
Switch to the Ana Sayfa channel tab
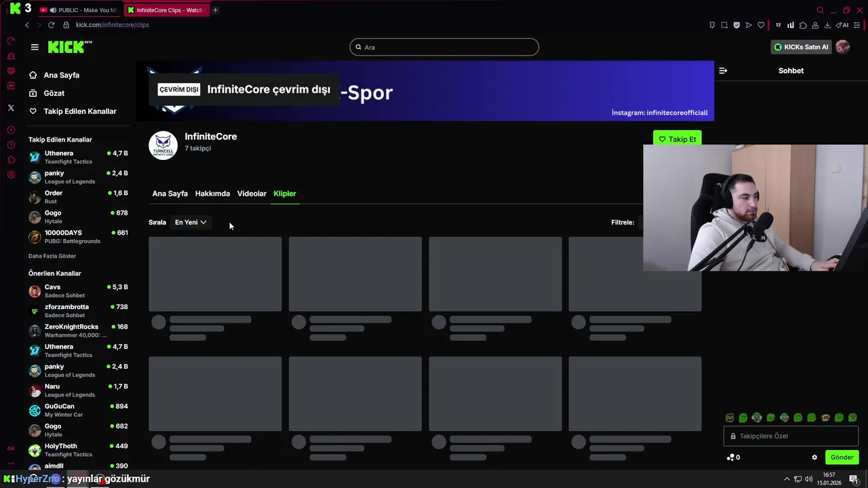pyautogui.click(x=170, y=194)
